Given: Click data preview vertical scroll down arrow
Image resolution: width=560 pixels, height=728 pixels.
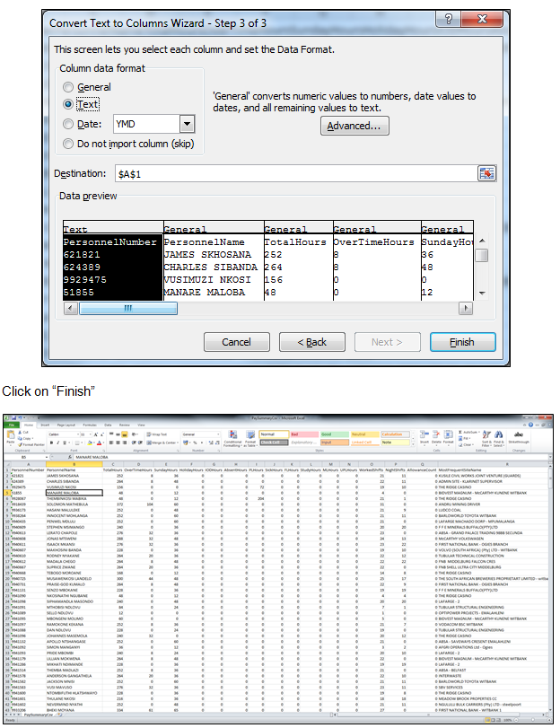Looking at the screenshot, I should pyautogui.click(x=482, y=293).
